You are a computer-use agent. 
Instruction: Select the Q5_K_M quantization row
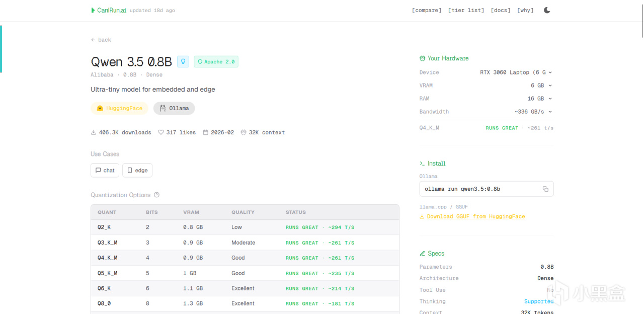pos(245,273)
